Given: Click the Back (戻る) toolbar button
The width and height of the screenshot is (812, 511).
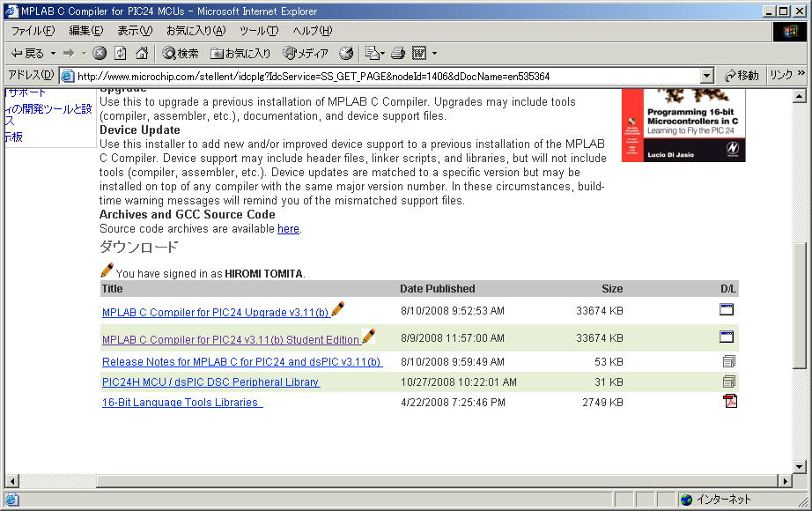Looking at the screenshot, I should (28, 54).
